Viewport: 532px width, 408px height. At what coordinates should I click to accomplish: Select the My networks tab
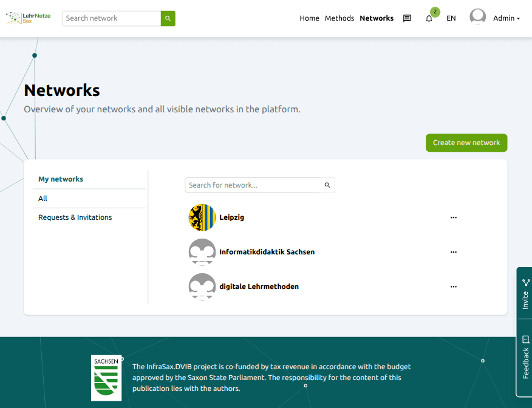tap(89, 179)
